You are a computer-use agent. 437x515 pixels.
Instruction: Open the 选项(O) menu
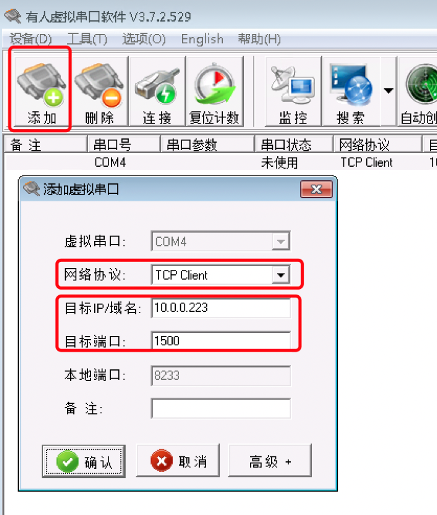pos(144,39)
